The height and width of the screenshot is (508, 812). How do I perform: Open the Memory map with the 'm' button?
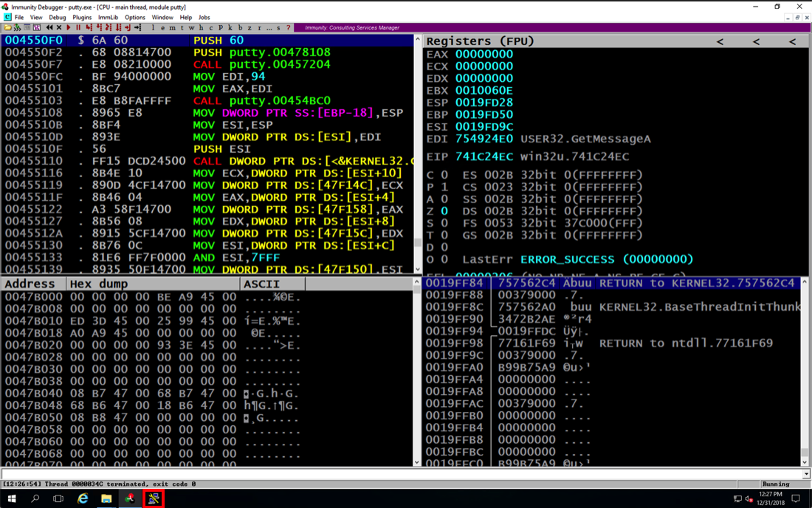point(172,28)
